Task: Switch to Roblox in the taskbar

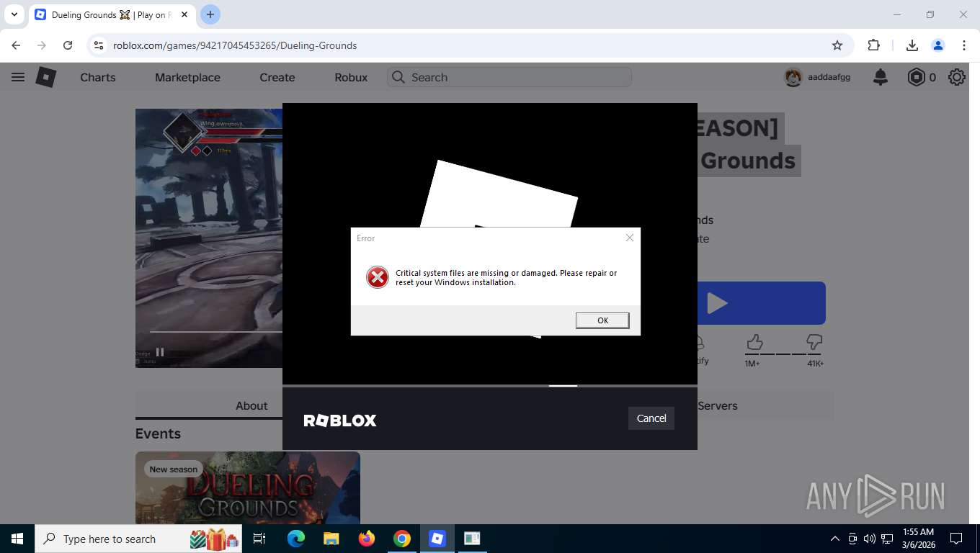Action: pyautogui.click(x=437, y=539)
